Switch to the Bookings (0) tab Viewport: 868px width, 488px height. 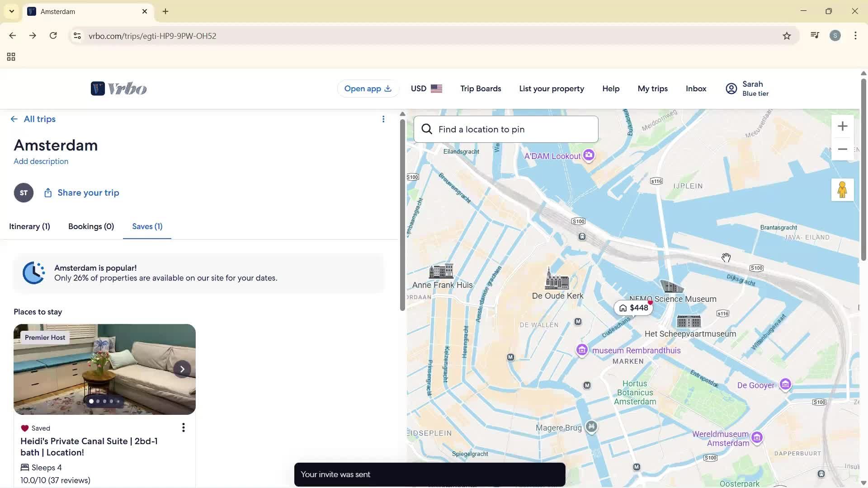pos(90,226)
